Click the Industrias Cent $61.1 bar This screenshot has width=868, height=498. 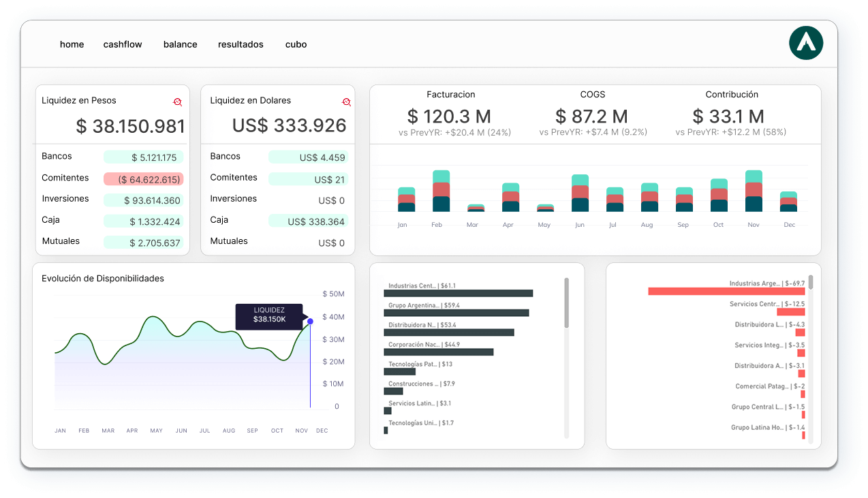(x=459, y=293)
